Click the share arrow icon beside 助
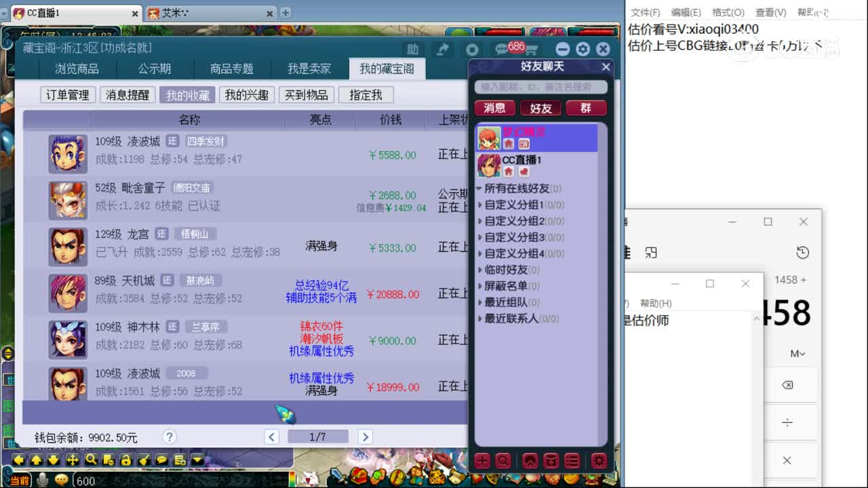Image resolution: width=868 pixels, height=488 pixels. click(444, 49)
